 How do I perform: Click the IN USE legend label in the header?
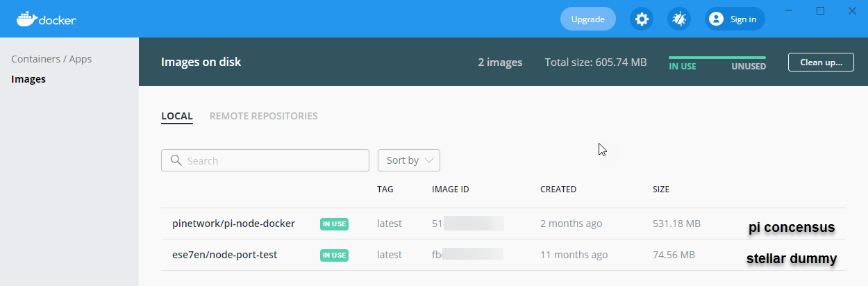(x=683, y=67)
